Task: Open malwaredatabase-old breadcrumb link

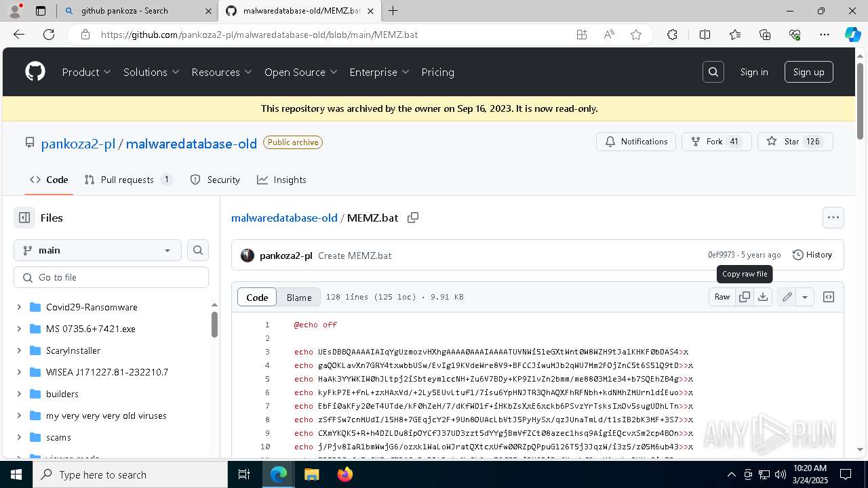Action: pos(284,218)
